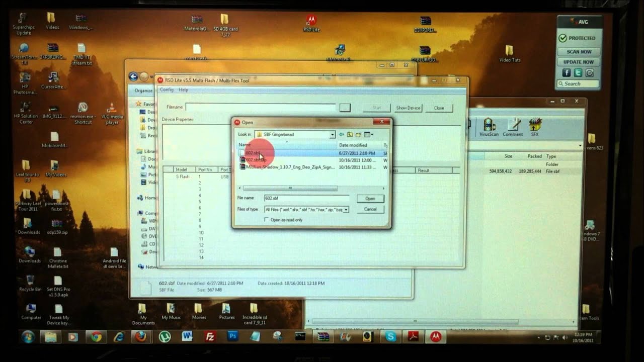Open the RSD Lite desktop shortcut

pos(311,23)
